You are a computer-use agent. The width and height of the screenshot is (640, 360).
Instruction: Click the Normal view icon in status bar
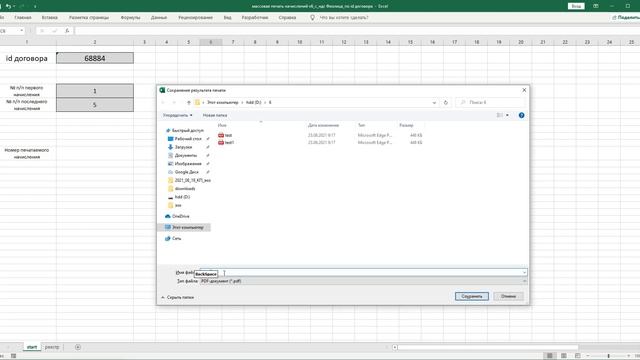coord(550,356)
